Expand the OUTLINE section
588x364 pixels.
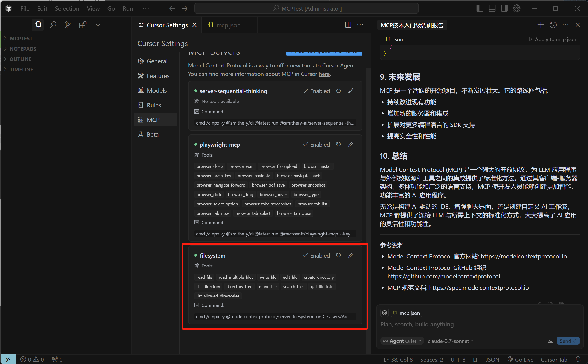(x=66, y=59)
